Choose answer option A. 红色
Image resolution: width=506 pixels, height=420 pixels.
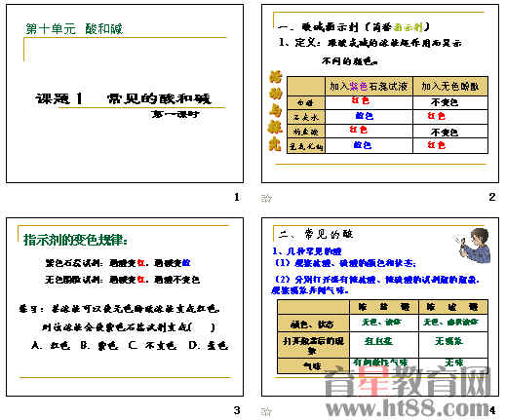click(x=51, y=346)
